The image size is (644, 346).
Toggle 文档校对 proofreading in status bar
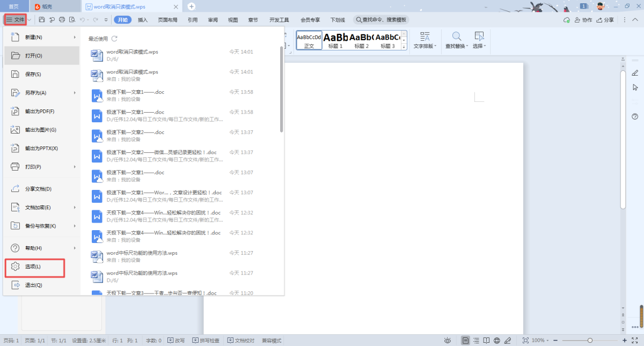(x=241, y=341)
